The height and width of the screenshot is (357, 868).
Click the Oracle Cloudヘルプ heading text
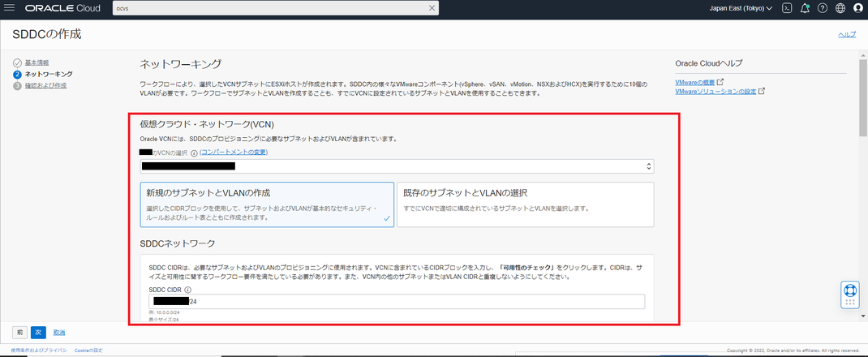coord(709,63)
